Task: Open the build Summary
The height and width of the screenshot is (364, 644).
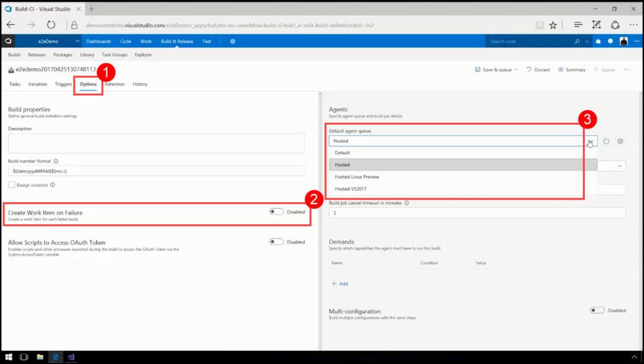Action: pos(572,69)
